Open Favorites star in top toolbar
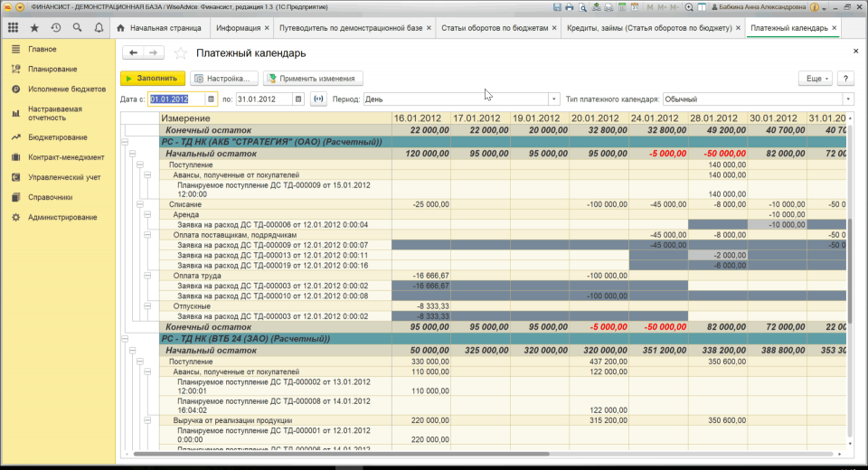 click(x=34, y=28)
